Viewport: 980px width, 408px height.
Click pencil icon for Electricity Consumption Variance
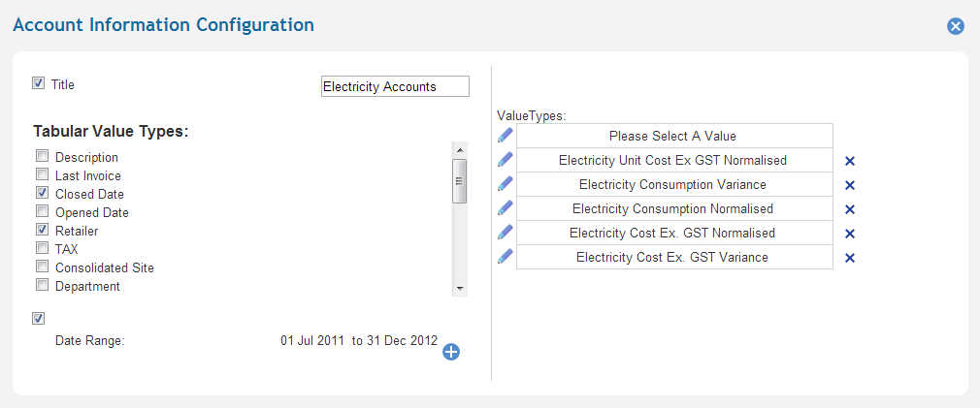click(x=505, y=184)
